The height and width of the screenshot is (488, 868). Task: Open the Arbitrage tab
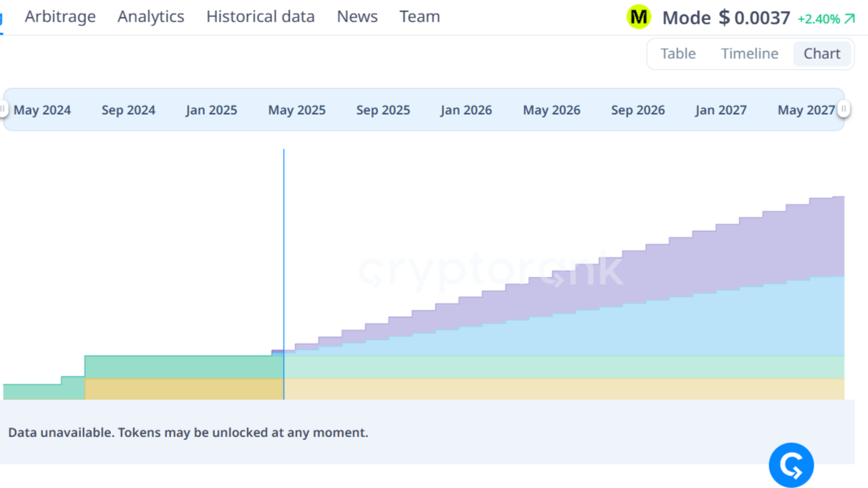60,16
